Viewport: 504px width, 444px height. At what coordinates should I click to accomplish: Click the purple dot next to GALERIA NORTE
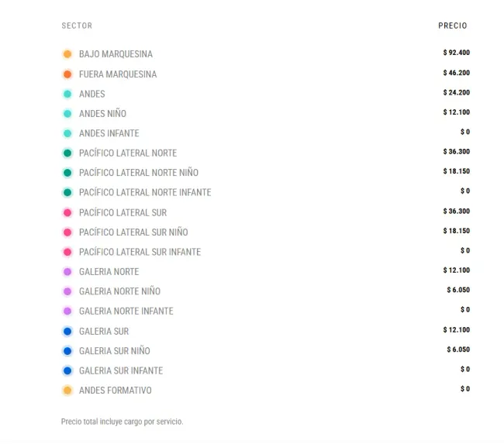point(67,272)
